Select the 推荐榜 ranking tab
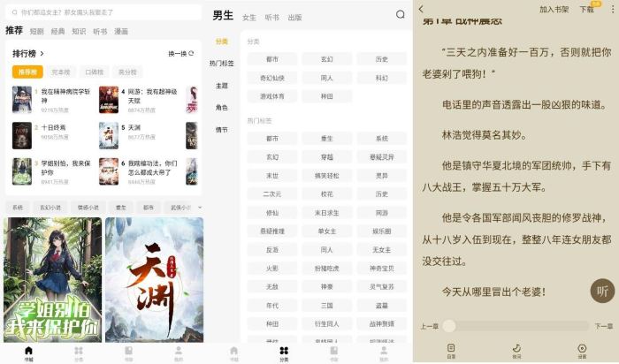The image size is (619, 364). click(x=27, y=72)
